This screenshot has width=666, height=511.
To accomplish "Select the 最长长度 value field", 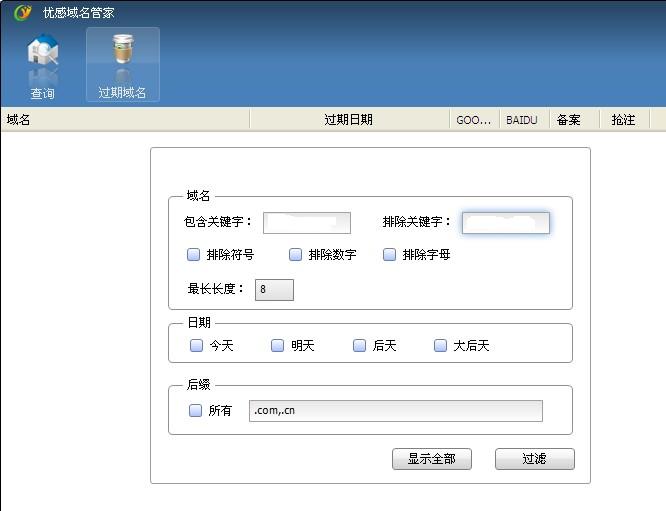I will tap(273, 290).
